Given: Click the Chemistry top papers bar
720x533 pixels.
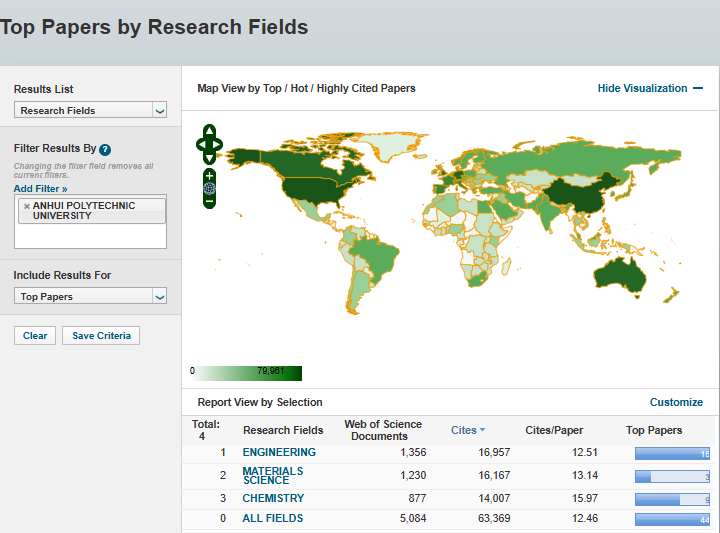Looking at the screenshot, I should point(672,499).
